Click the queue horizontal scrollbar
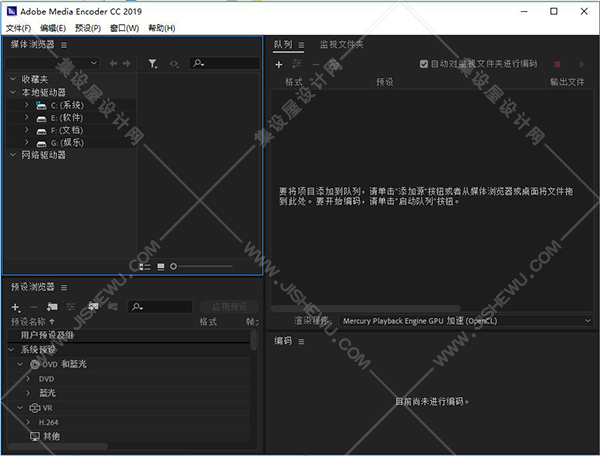 [366, 308]
